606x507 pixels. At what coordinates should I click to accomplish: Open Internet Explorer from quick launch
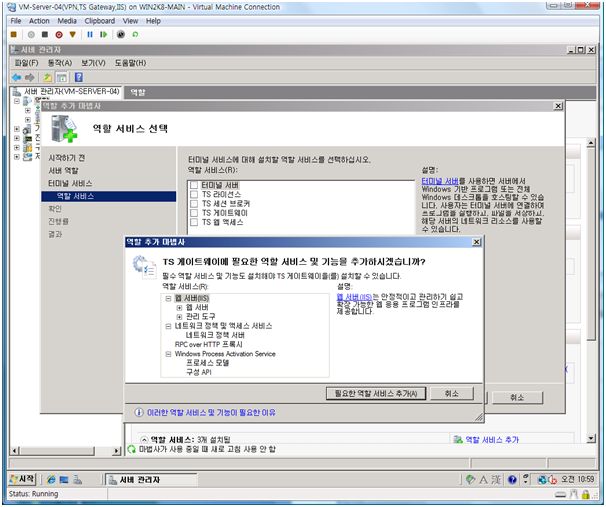51,480
